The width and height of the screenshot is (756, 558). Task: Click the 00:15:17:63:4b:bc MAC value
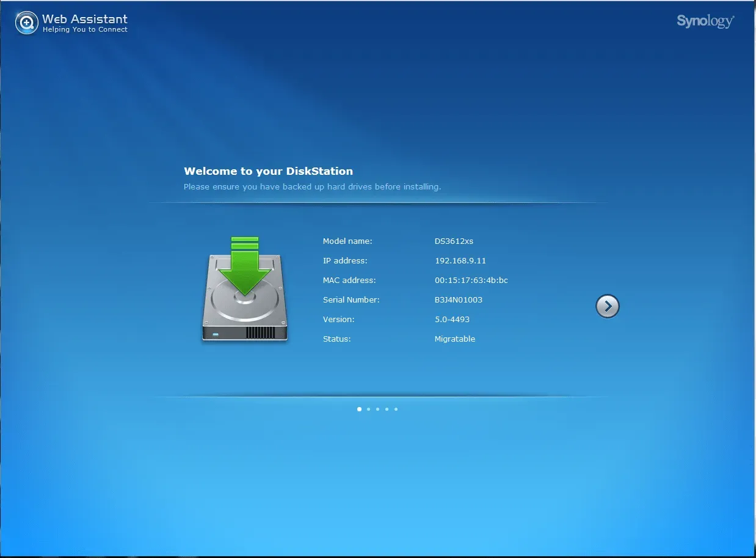pos(471,281)
